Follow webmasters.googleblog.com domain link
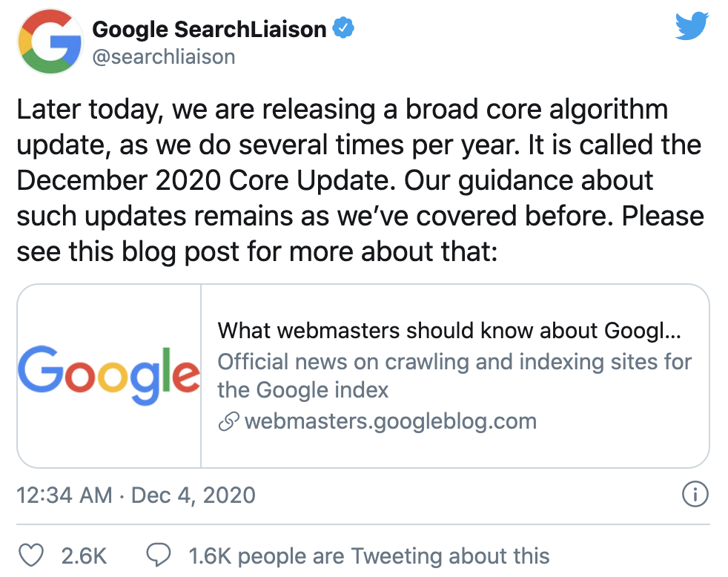The image size is (728, 577). pyautogui.click(x=391, y=421)
